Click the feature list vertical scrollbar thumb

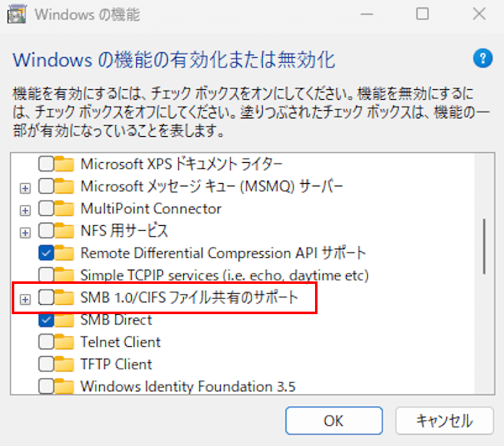[x=484, y=246]
